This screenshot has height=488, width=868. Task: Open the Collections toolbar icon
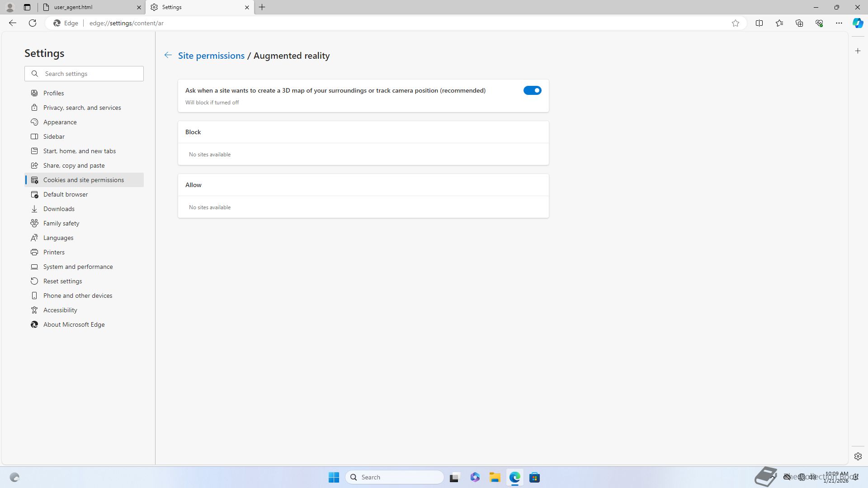(799, 23)
